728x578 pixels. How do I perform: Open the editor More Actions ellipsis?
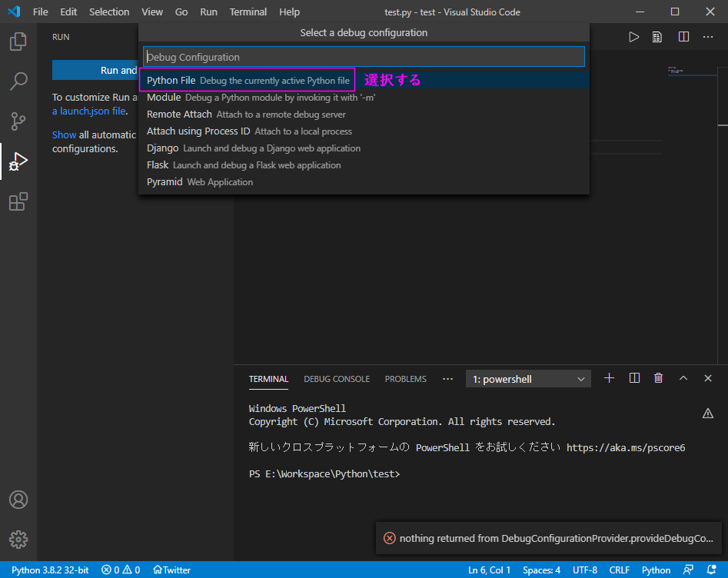(x=708, y=37)
